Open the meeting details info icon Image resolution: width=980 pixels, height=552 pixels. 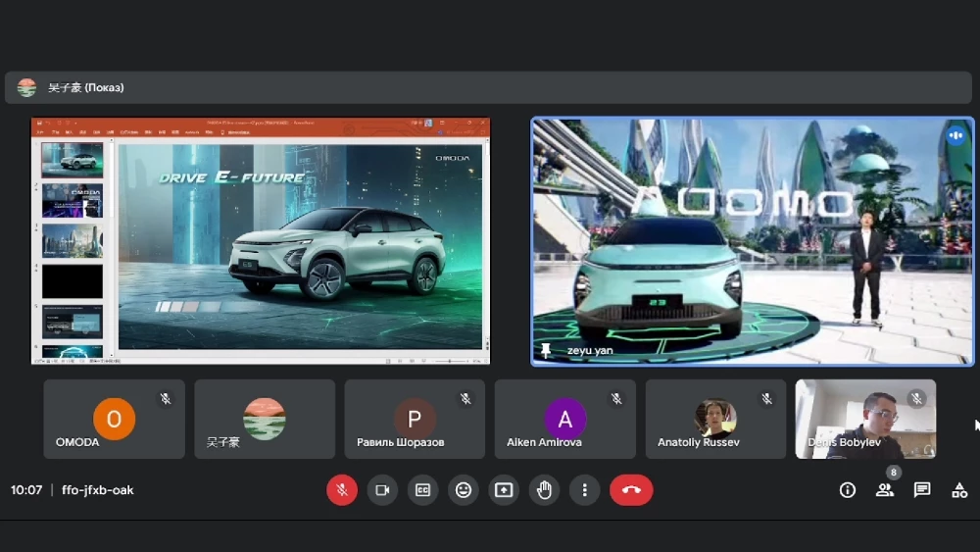848,490
